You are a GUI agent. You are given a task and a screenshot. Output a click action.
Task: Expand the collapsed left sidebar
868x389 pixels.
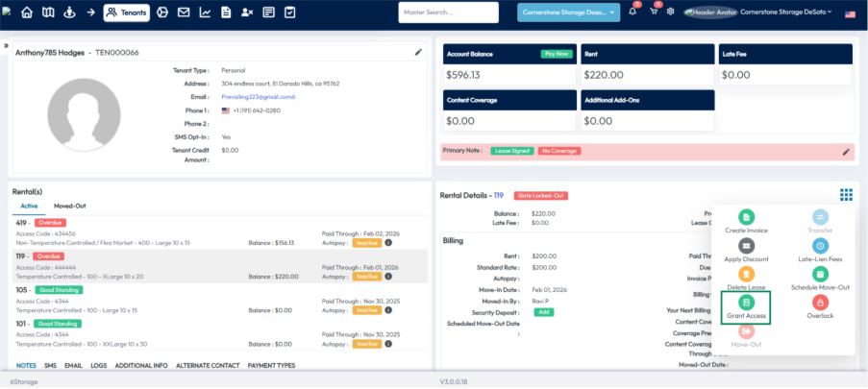(x=6, y=45)
